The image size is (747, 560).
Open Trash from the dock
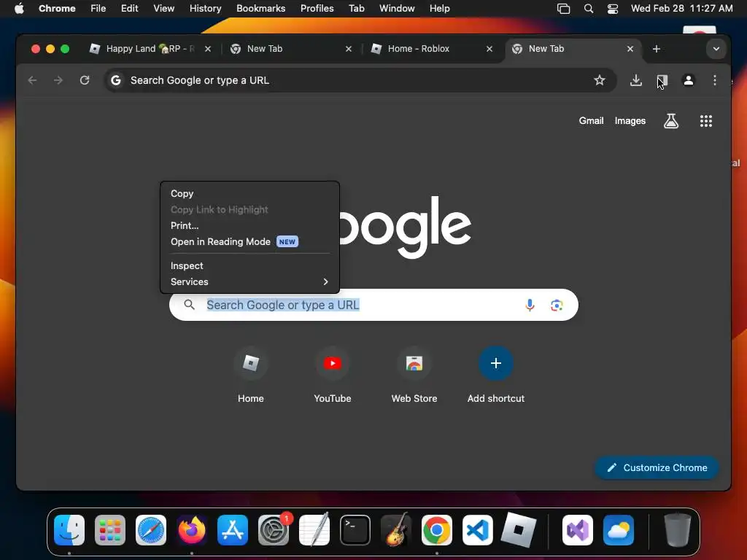click(677, 530)
